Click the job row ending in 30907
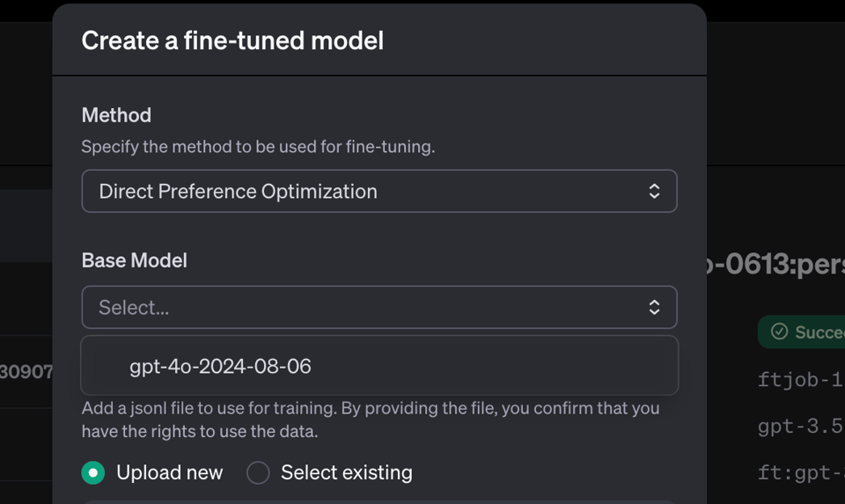845x504 pixels. pyautogui.click(x=26, y=372)
